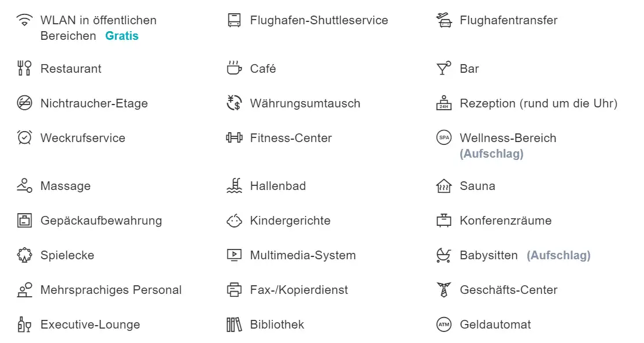This screenshot has width=644, height=343.
Task: Click the Hallenbad swimming pool icon
Action: 234,186
